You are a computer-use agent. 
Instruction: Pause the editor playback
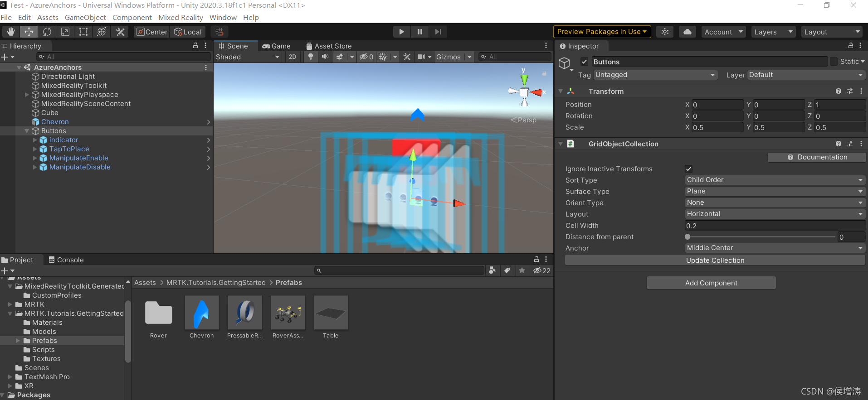(x=420, y=32)
